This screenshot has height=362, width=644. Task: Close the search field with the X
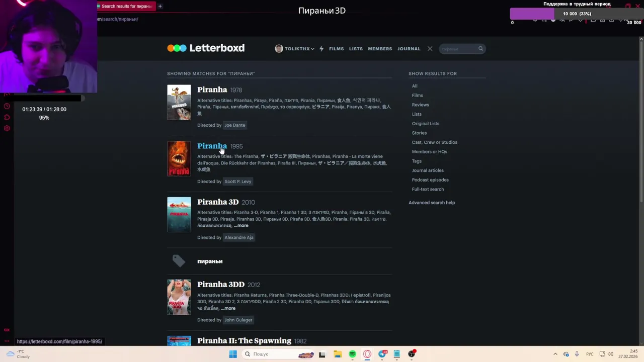click(430, 49)
